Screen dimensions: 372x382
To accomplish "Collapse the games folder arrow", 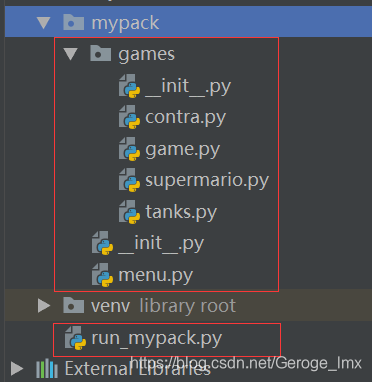I will pos(71,54).
